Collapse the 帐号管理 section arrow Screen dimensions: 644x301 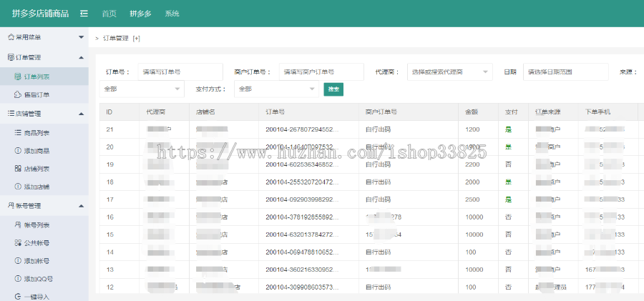coord(82,206)
